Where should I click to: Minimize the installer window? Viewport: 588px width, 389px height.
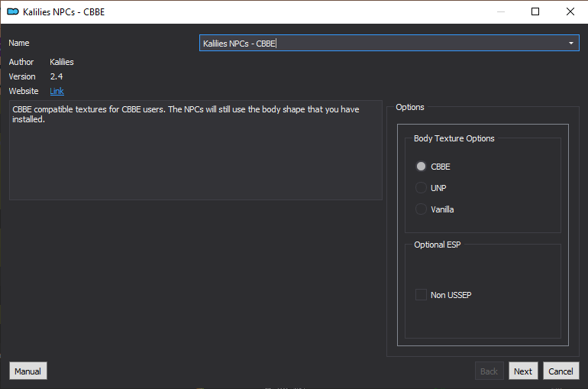click(501, 11)
